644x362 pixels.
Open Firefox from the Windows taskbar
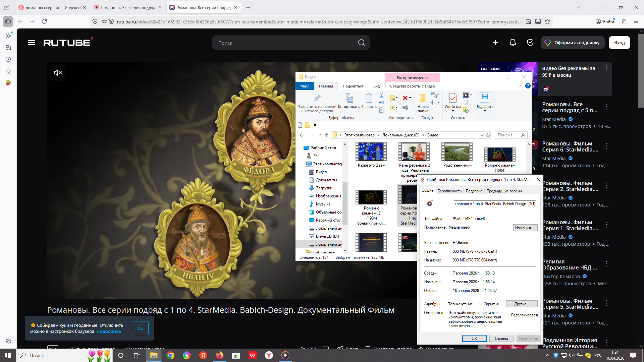coord(219,355)
